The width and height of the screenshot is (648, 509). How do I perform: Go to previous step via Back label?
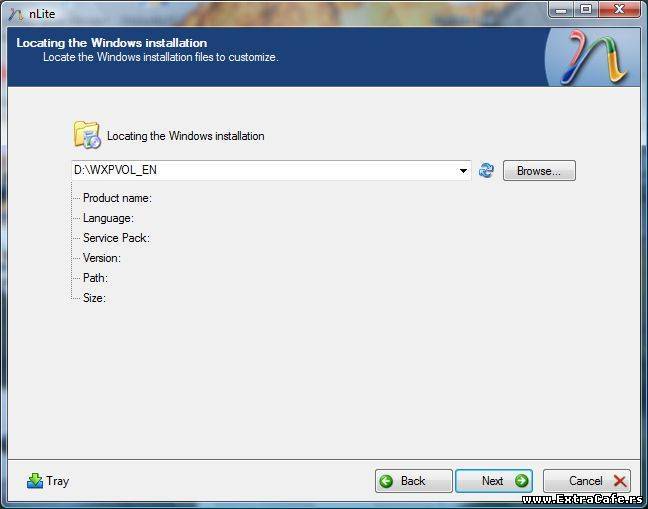point(413,481)
